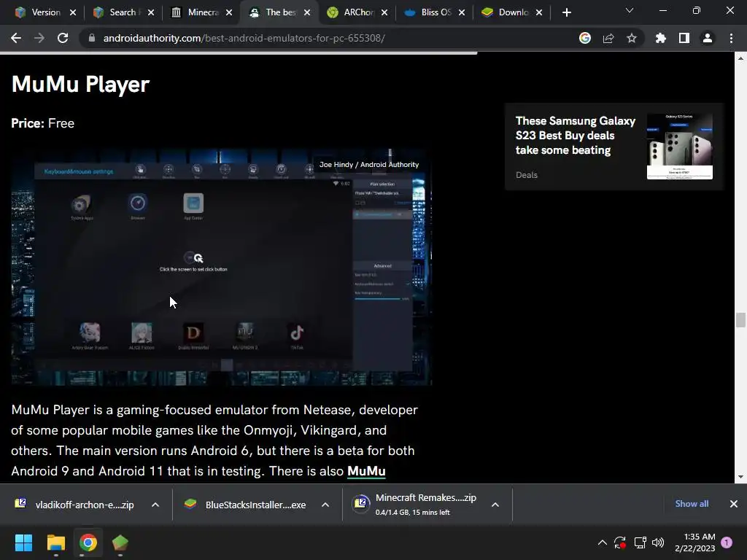
Task: Close the downloads bar
Action: [734, 503]
